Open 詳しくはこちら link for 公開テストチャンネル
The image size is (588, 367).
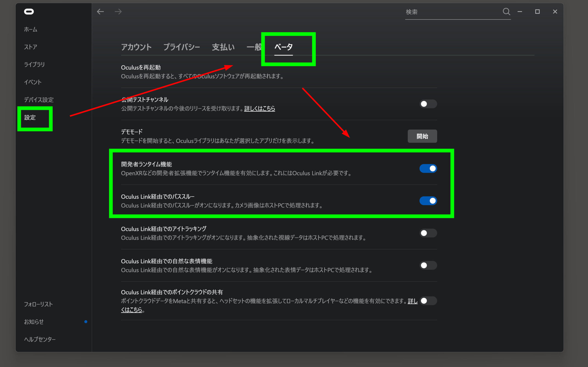tap(259, 108)
